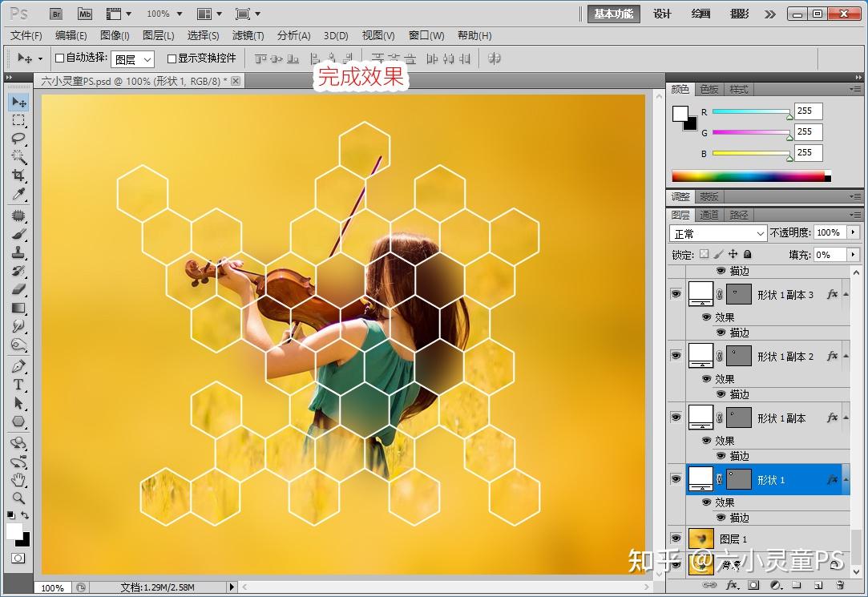
Task: Select the 图层 1 layer thumbnail
Action: pyautogui.click(x=700, y=539)
